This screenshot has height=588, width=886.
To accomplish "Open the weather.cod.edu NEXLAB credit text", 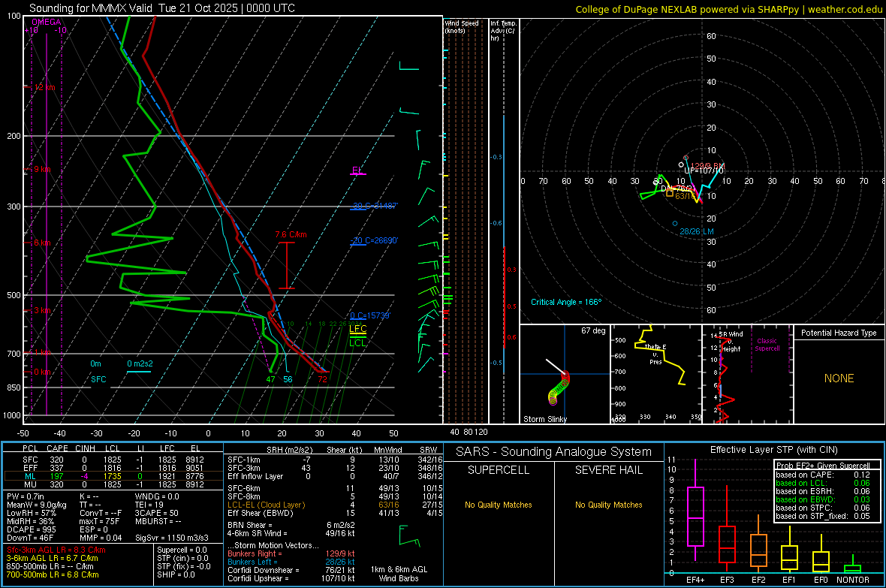I will click(x=729, y=9).
